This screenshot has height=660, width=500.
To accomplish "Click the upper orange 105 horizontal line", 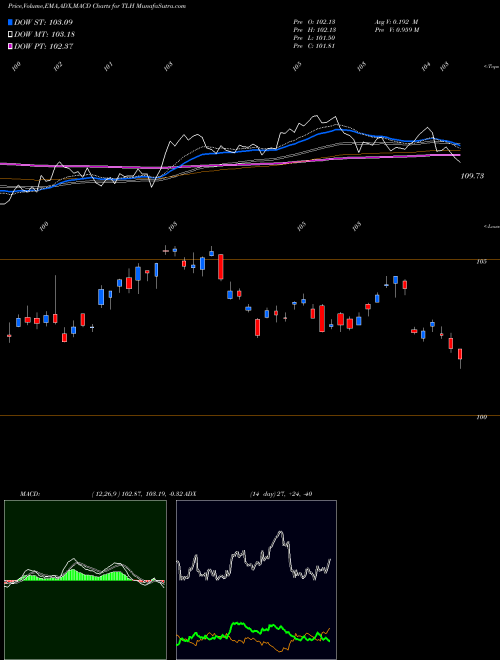I will [250, 260].
